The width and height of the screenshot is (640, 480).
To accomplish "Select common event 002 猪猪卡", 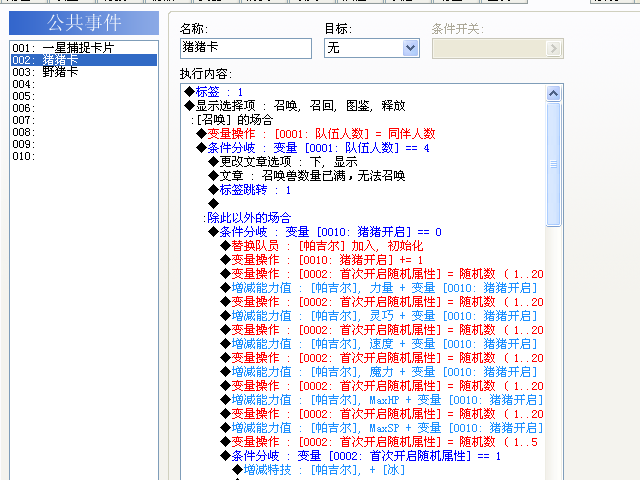I will [84, 60].
